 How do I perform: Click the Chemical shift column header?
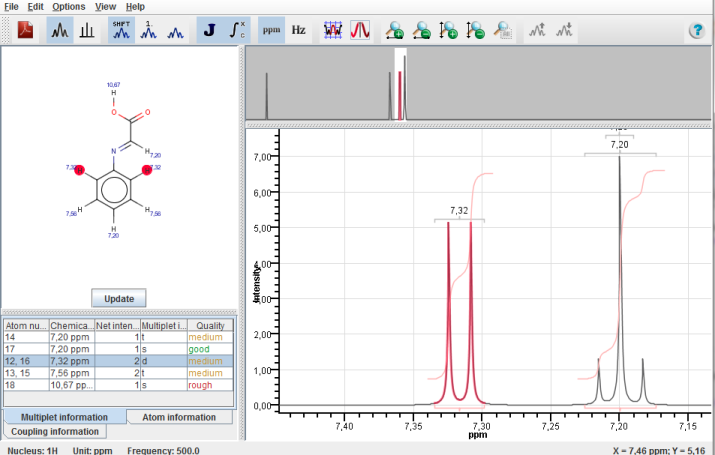pos(72,326)
